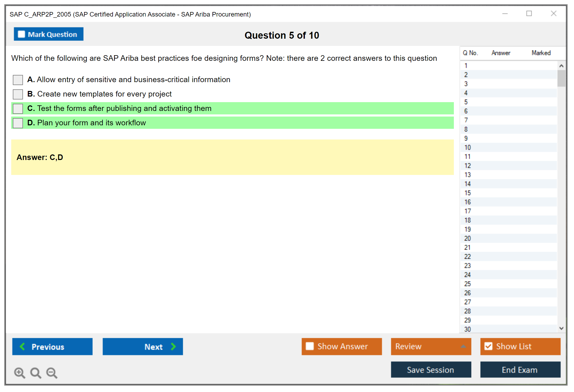This screenshot has width=574, height=392.
Task: Toggle the Mark Question checkbox
Action: pyautogui.click(x=21, y=34)
